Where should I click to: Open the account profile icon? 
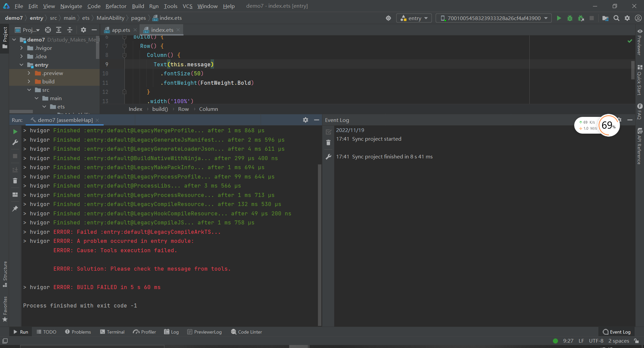click(638, 18)
